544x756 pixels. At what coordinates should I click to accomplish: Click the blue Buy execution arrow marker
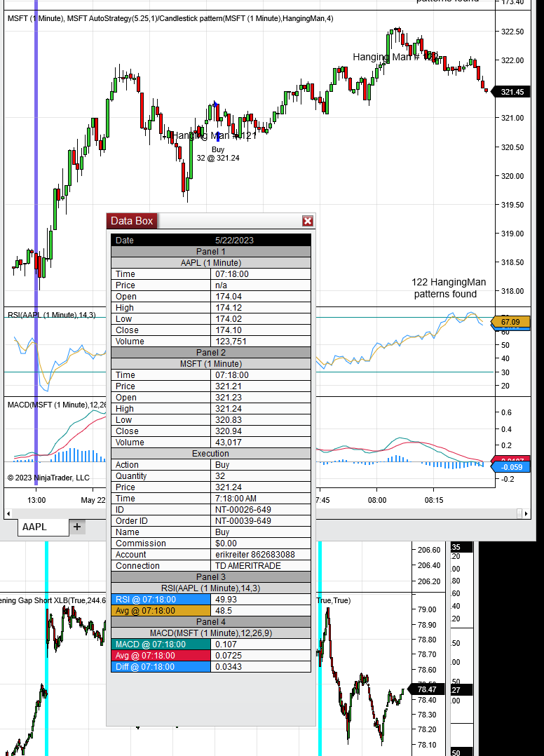218,137
